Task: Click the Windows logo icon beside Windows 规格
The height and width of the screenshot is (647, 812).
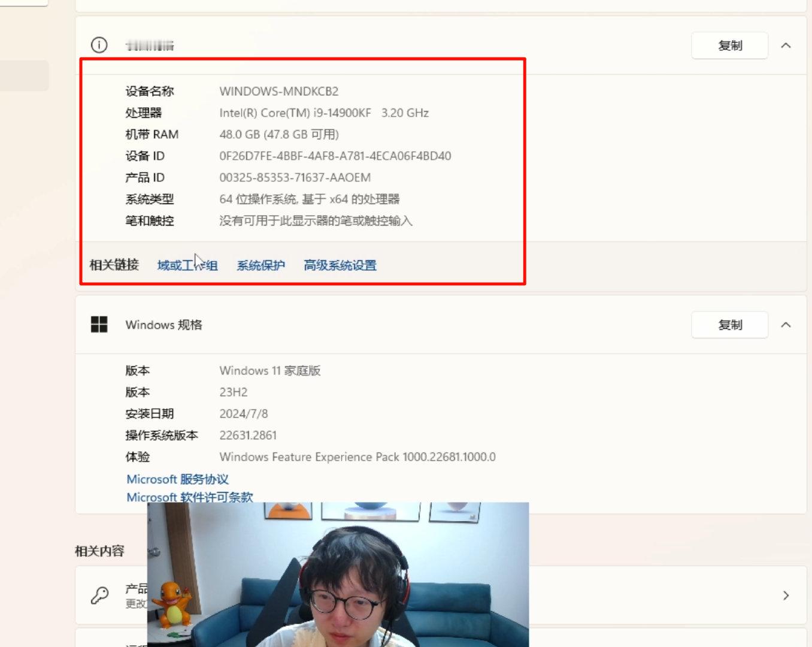Action: point(99,325)
